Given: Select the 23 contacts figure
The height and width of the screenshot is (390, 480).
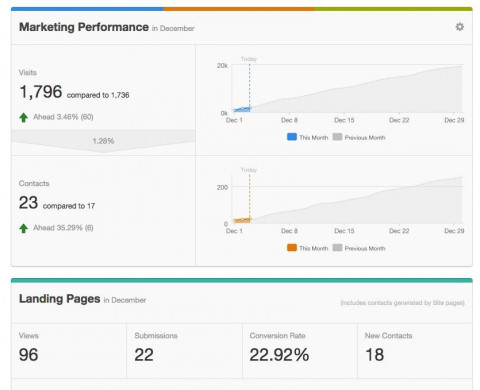Looking at the screenshot, I should point(28,203).
